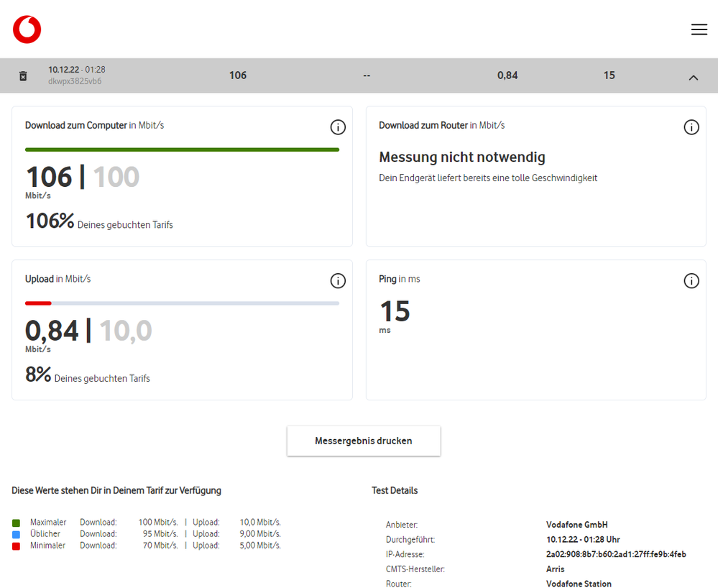Click the green Maximaler legend square
The height and width of the screenshot is (588, 718).
click(x=16, y=523)
